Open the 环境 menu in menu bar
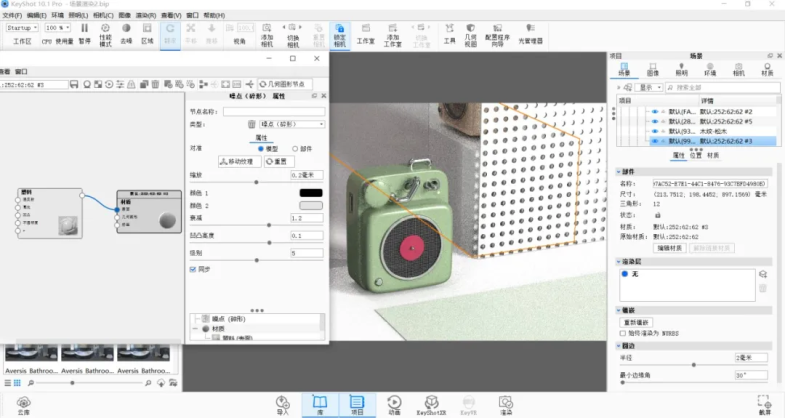This screenshot has height=418, width=785. coord(58,16)
